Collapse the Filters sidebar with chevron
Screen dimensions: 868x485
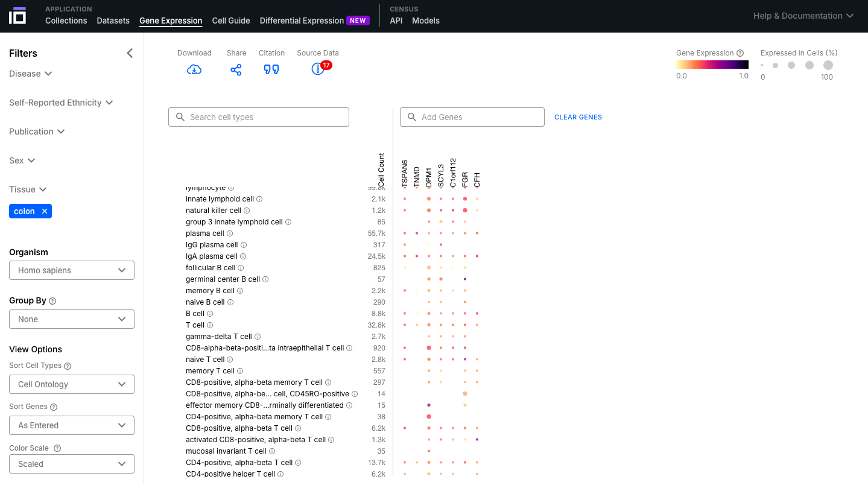[130, 53]
